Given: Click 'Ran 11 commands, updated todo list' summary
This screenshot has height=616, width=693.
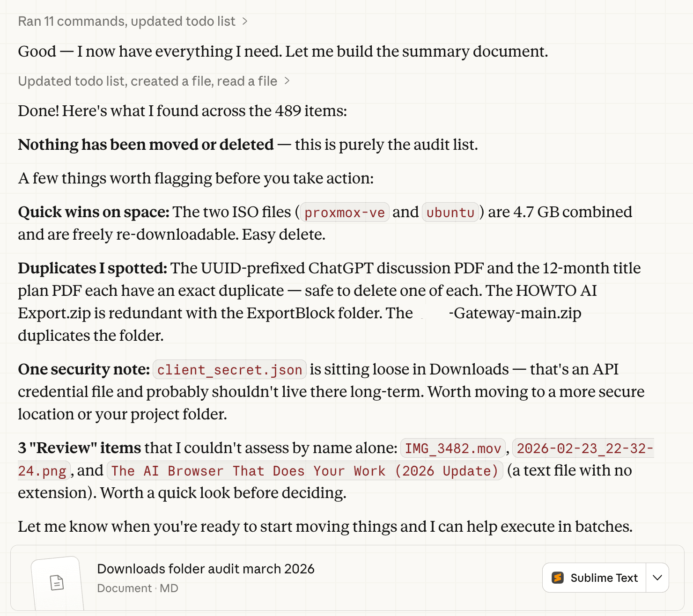Looking at the screenshot, I should coord(126,22).
